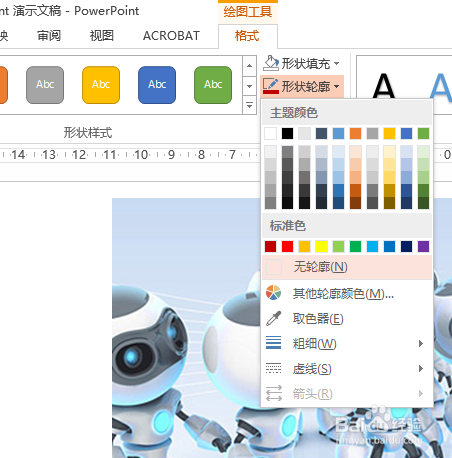Pick the standard green color swatch
Image resolution: width=452 pixels, height=458 pixels.
point(355,247)
